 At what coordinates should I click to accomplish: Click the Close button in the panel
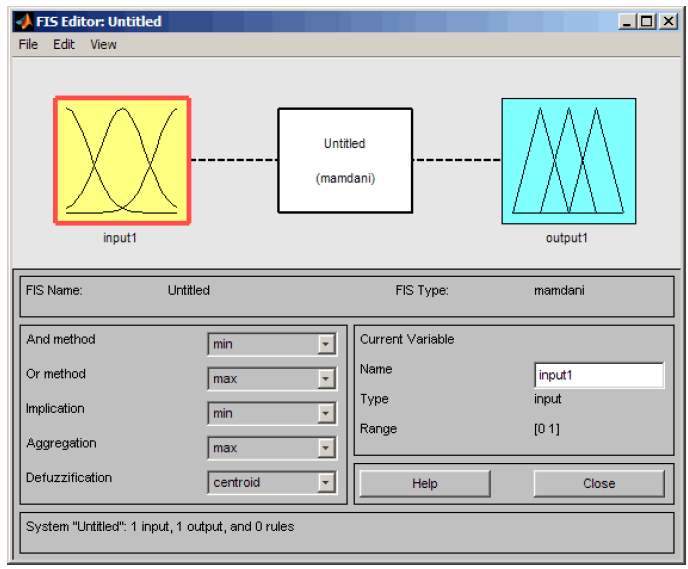click(599, 483)
